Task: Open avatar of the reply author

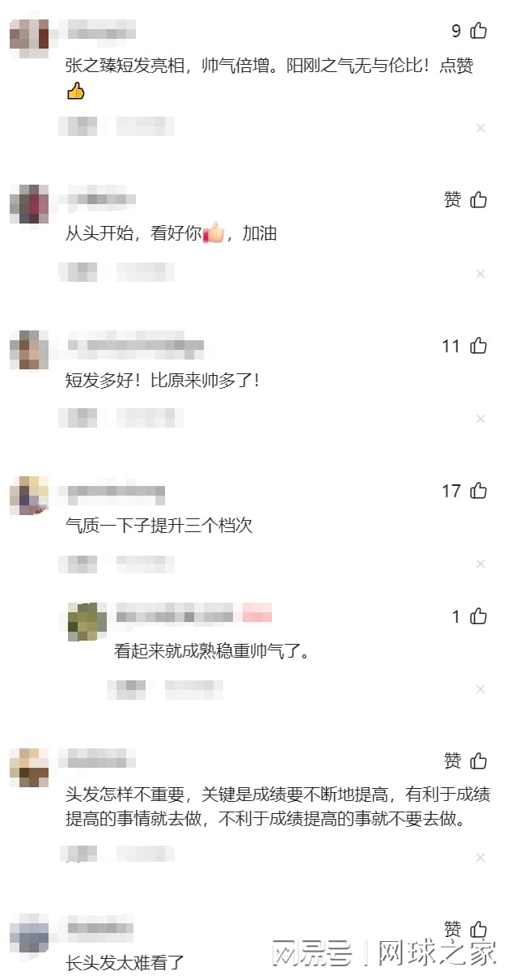Action: point(87,622)
